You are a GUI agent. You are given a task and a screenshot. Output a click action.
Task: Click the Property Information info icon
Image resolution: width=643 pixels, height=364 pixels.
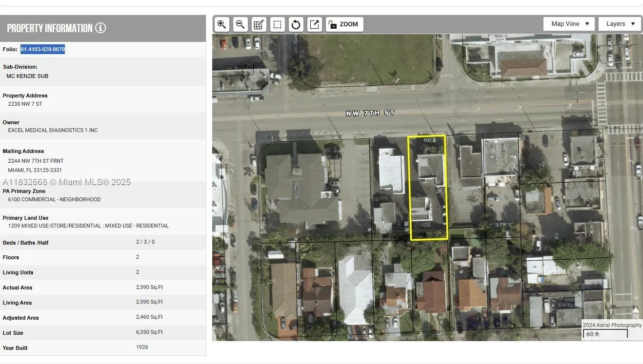[x=100, y=28]
